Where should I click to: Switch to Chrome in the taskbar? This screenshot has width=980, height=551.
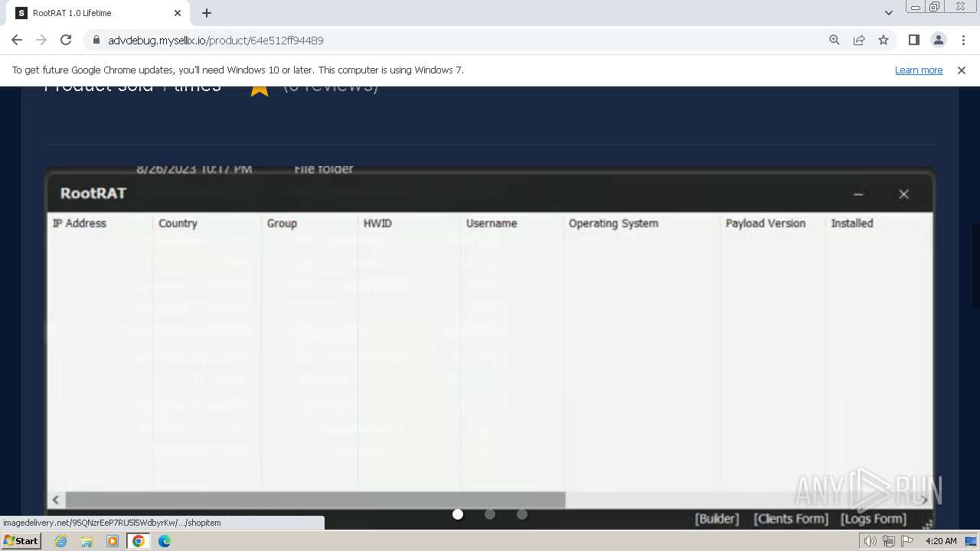pyautogui.click(x=139, y=541)
